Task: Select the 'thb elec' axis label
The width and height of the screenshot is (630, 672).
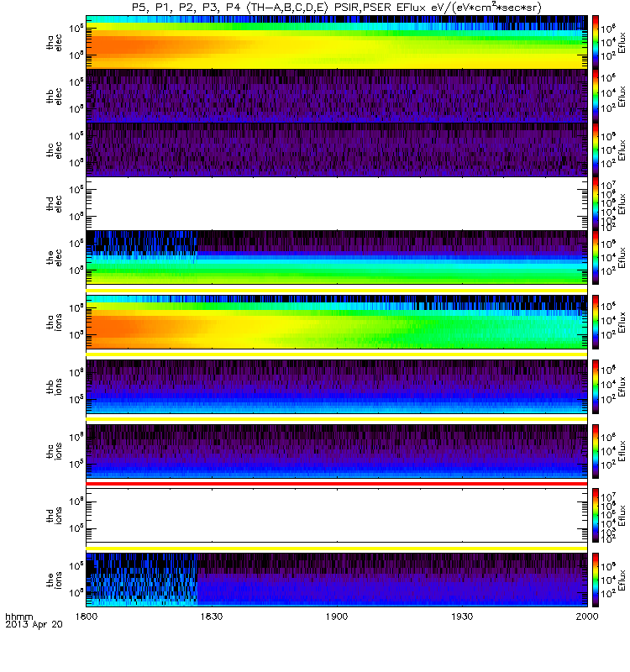Action: click(54, 96)
